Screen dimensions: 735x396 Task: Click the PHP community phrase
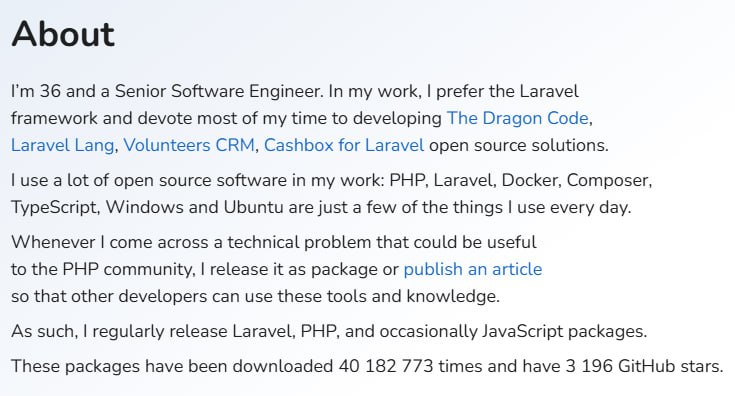pos(128,269)
